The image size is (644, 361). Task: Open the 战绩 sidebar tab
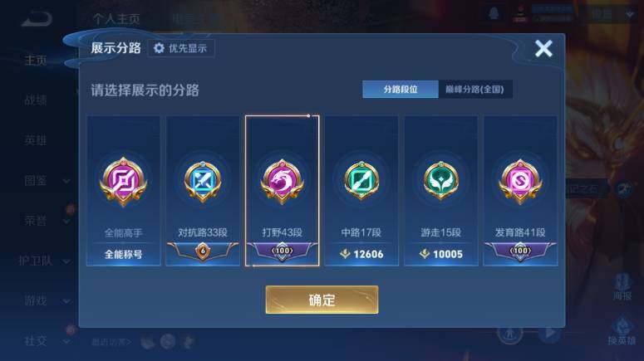[36, 100]
